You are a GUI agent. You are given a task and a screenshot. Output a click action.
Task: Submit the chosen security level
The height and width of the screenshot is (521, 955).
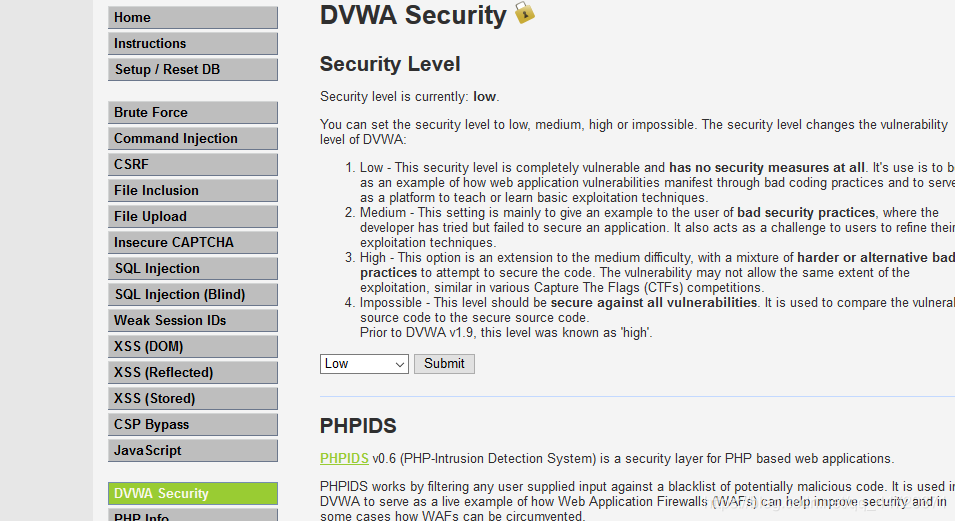(444, 364)
